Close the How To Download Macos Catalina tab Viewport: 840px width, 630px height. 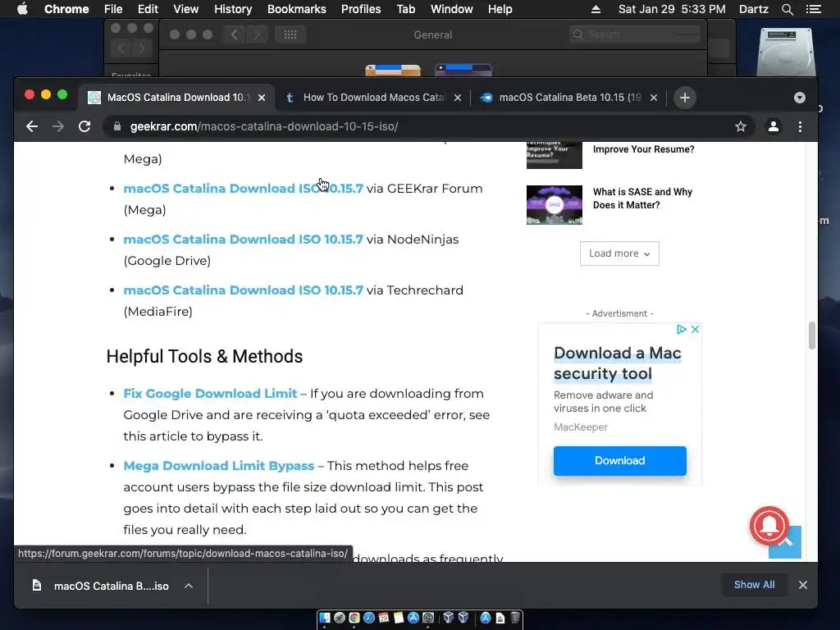pyautogui.click(x=458, y=98)
